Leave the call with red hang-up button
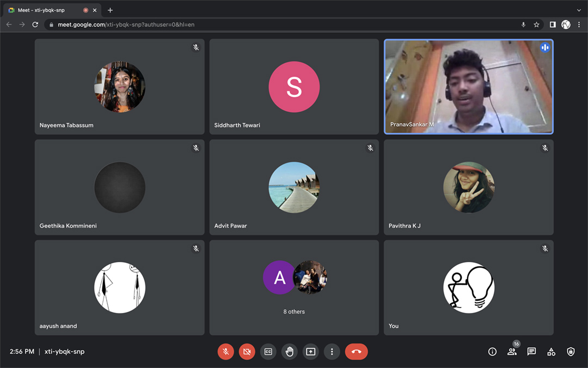The image size is (588, 368). tap(356, 352)
